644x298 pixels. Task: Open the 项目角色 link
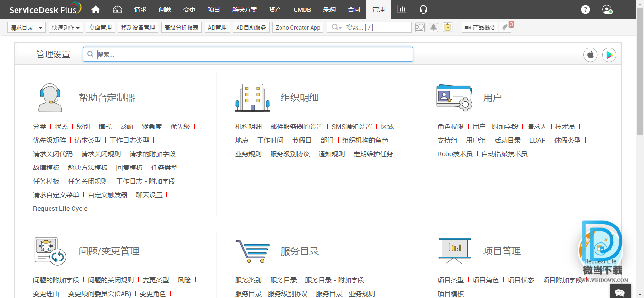486,280
